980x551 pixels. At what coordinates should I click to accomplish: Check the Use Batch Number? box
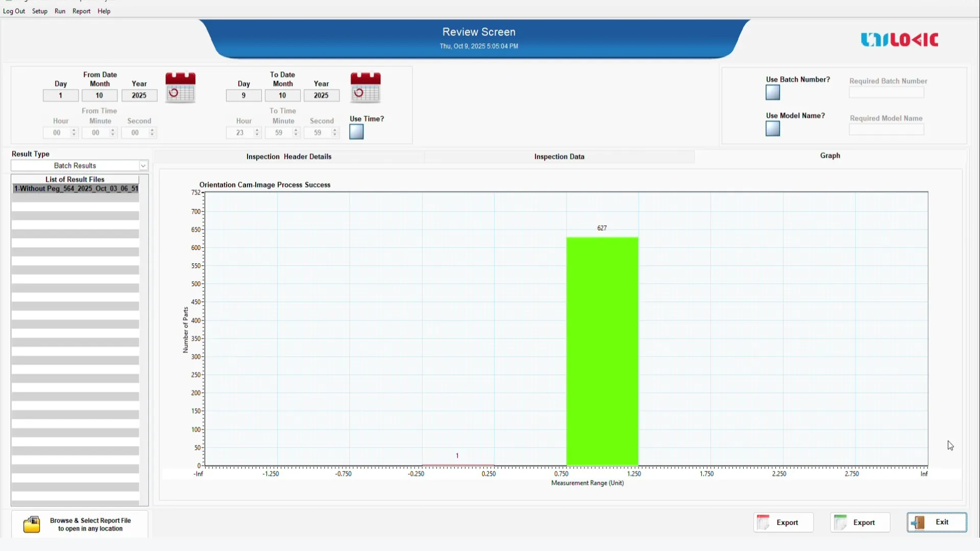773,92
